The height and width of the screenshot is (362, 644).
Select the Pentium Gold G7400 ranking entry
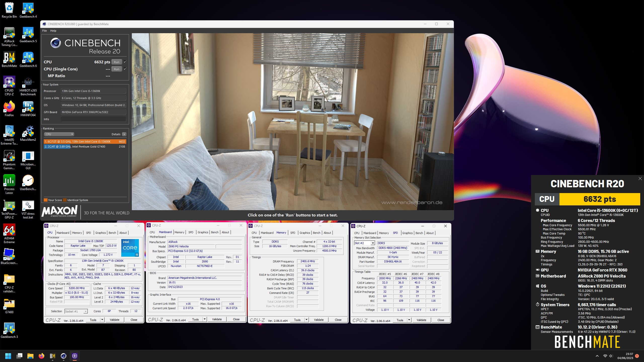(85, 147)
